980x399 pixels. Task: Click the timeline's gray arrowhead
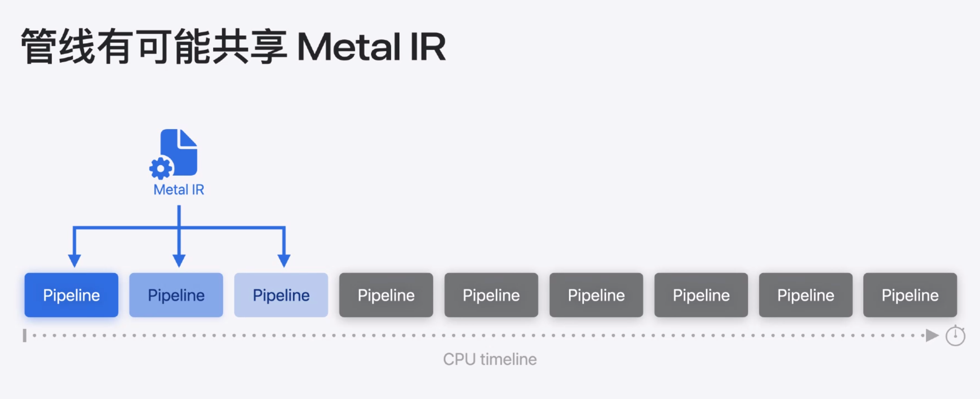click(x=932, y=336)
